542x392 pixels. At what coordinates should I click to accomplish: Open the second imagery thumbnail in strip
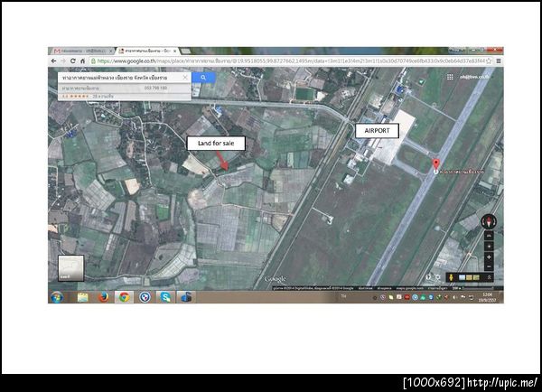click(469, 277)
